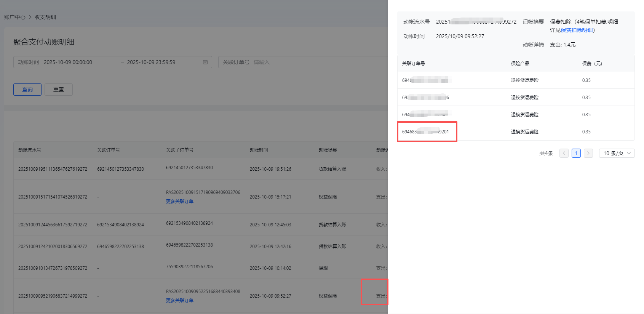Click 收支明细 breadcrumb
The height and width of the screenshot is (314, 644).
click(45, 17)
